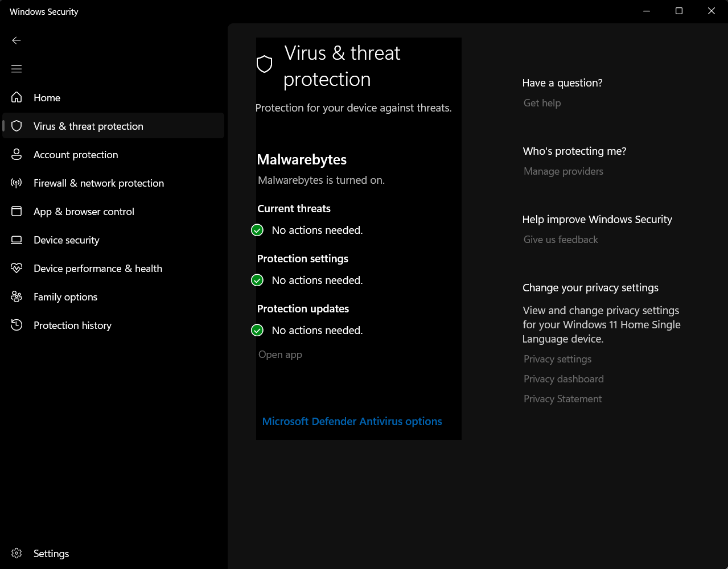Open Firewall & network protection page

click(x=98, y=183)
